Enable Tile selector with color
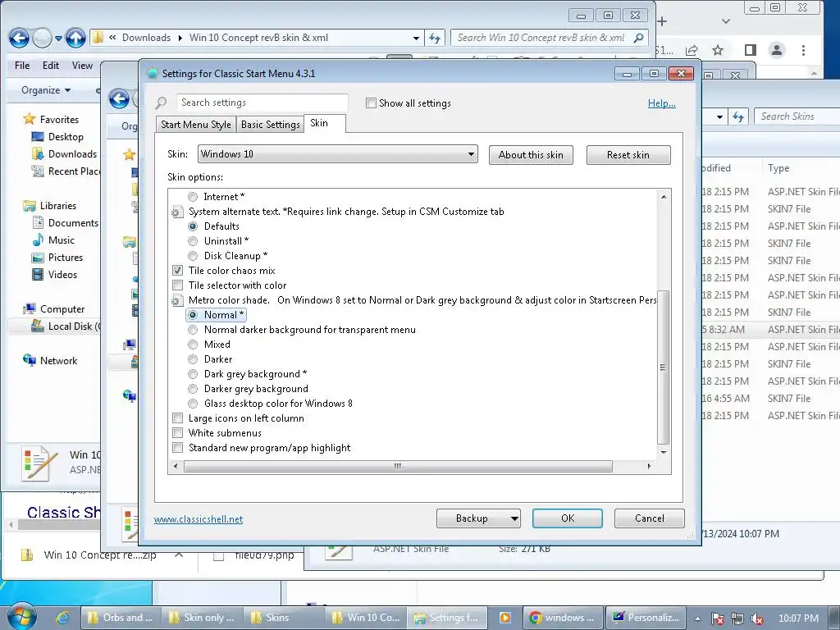 point(177,285)
